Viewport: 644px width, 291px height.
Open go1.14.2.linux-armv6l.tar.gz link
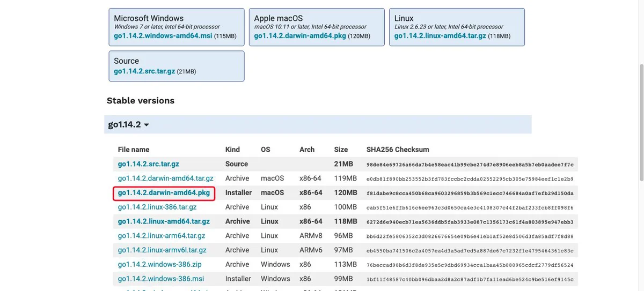(x=162, y=250)
